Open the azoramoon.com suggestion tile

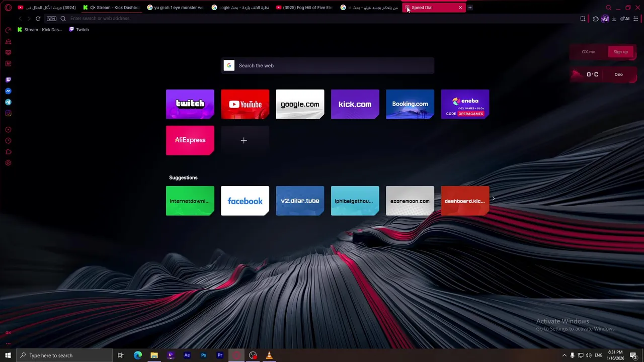(x=410, y=201)
